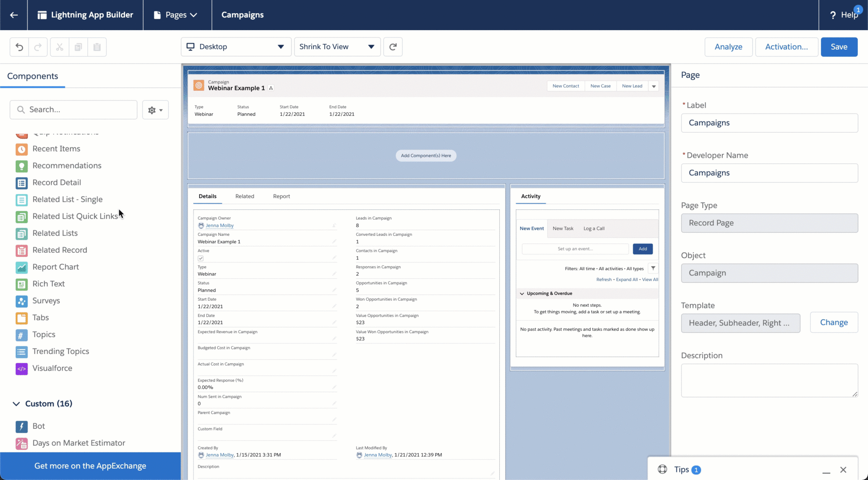Select the Details tab in record
Screen dimensions: 868x480
click(x=207, y=195)
